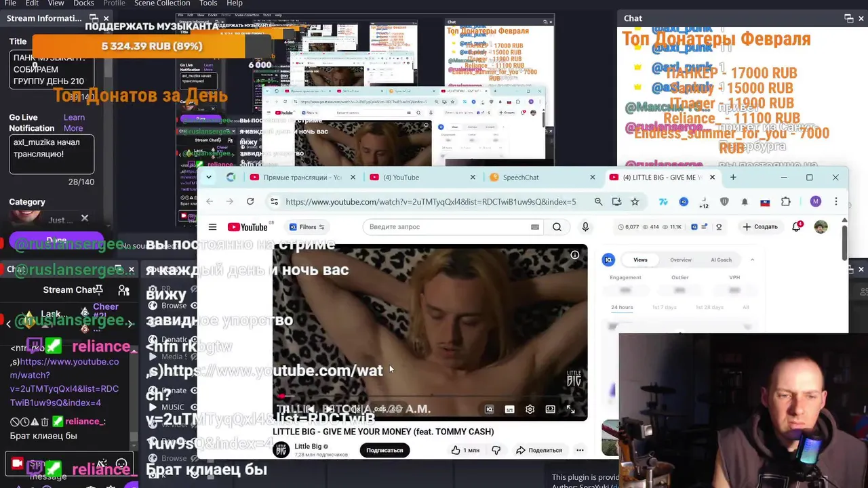Open the YouTube guide hamburger menu
Viewport: 868px width, 488px height.
coord(212,227)
